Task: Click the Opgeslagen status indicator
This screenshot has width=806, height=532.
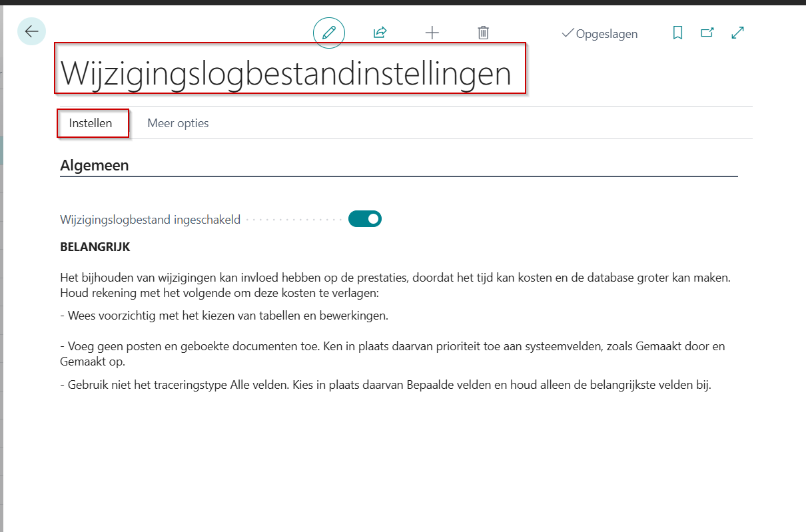Action: point(600,34)
